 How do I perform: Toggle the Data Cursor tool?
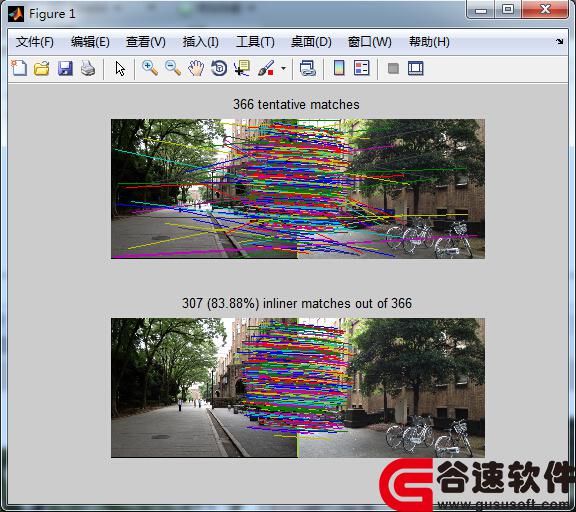point(242,68)
